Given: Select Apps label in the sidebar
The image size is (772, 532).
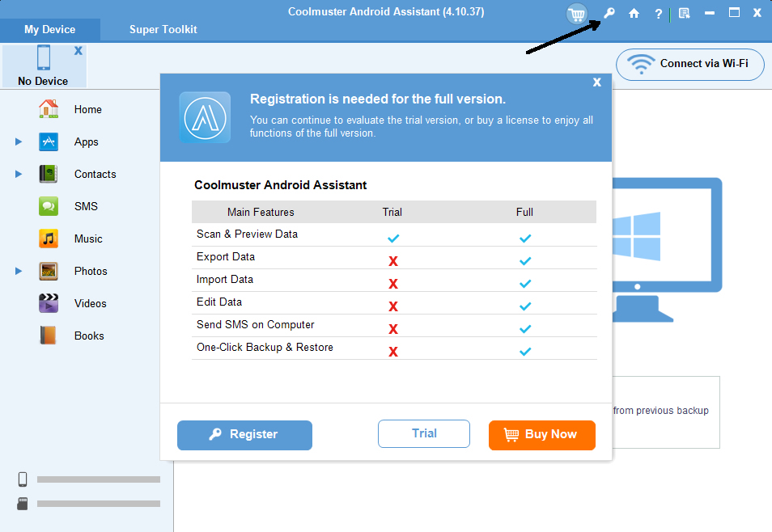Looking at the screenshot, I should coord(86,142).
